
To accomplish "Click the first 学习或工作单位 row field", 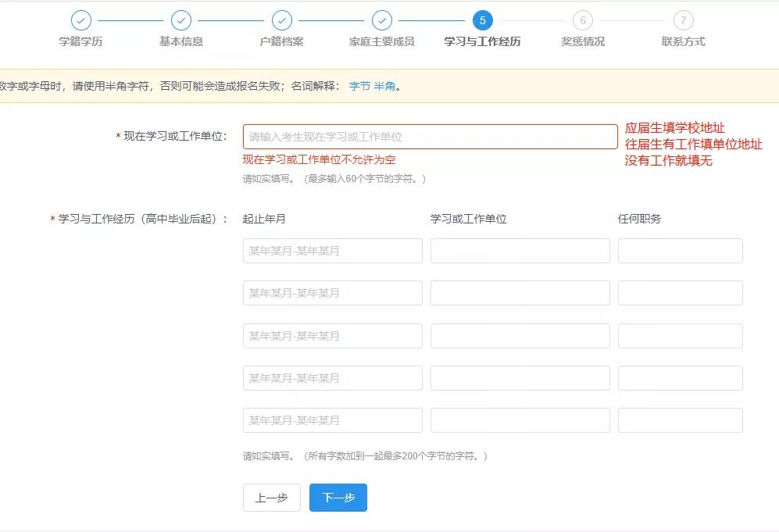I will tap(520, 250).
